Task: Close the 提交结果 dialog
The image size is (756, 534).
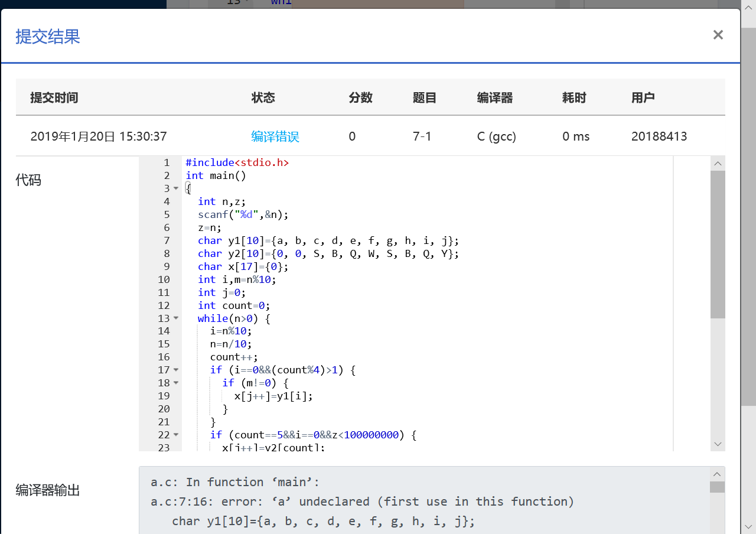Action: pos(718,35)
